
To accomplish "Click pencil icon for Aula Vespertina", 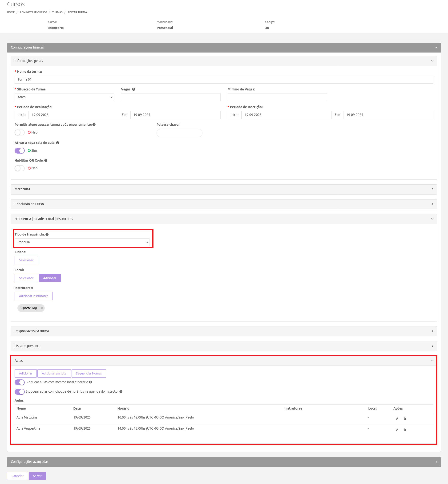I will [x=397, y=430].
